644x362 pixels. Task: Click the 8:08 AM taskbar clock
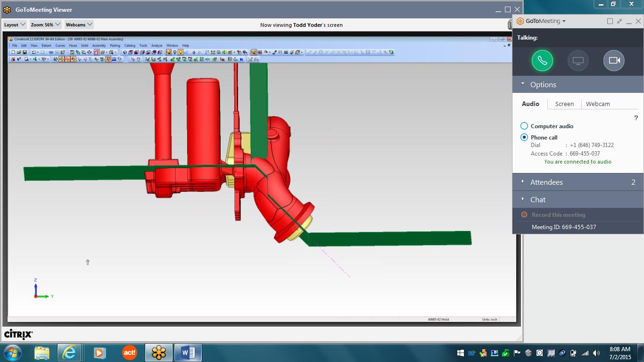tap(620, 349)
